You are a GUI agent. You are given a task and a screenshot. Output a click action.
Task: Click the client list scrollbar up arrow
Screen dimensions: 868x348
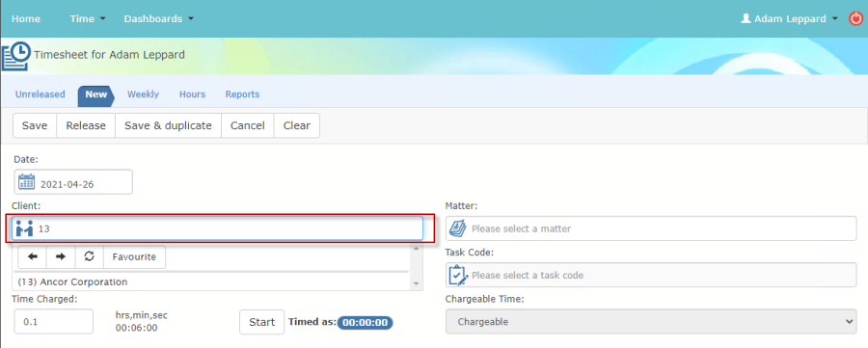417,249
